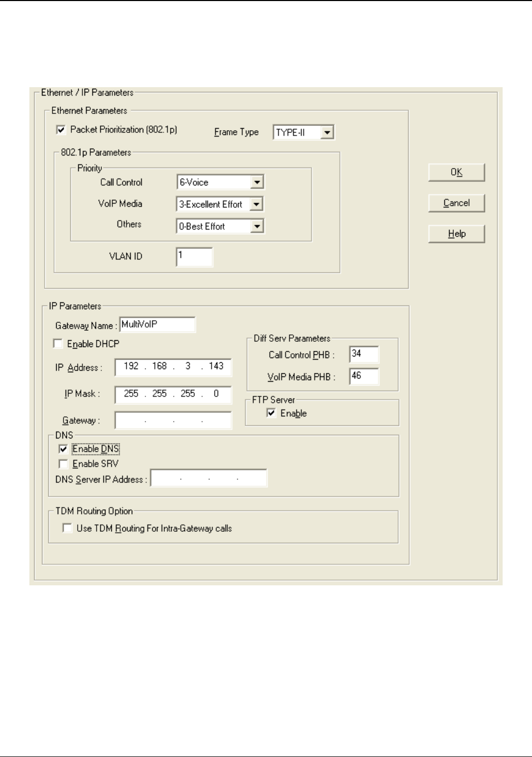Click the last octet 143 of IP Address
This screenshot has height=757, width=532.
pyautogui.click(x=216, y=366)
